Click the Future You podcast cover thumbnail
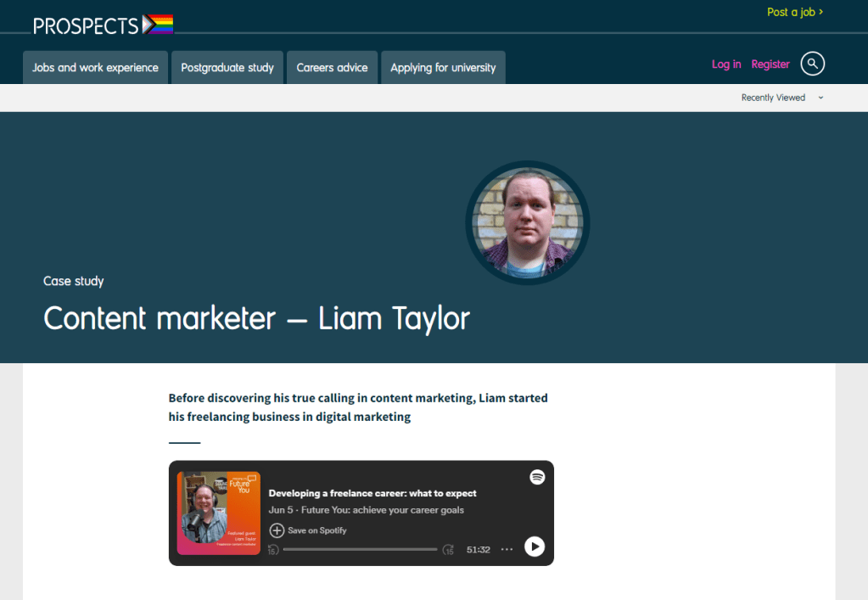Screen dimensions: 868x600 tap(219, 513)
